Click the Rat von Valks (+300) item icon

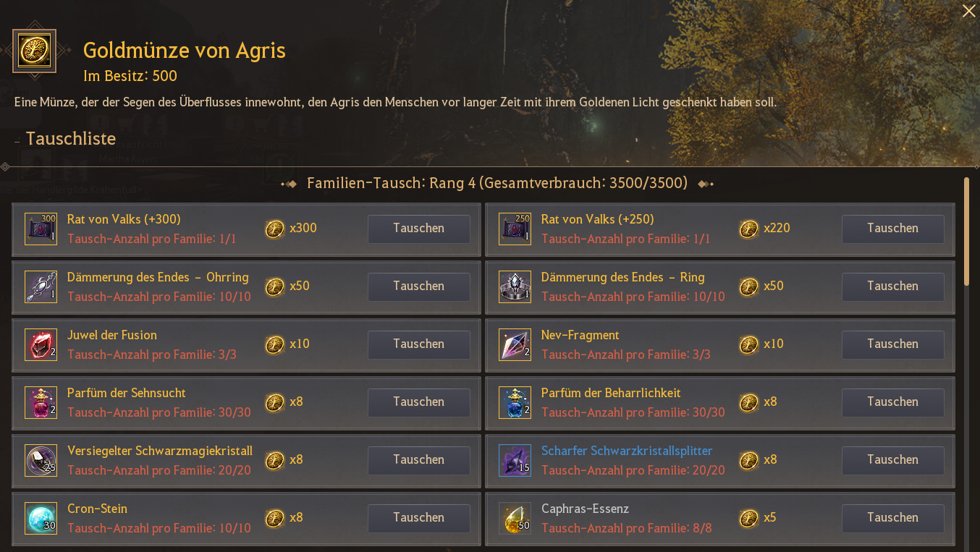[x=41, y=229]
